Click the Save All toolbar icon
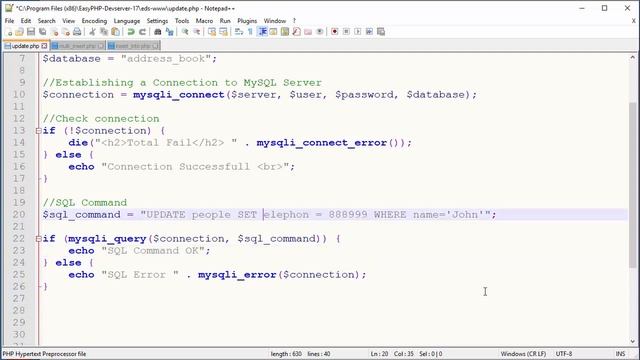Image resolution: width=640 pixels, height=360 pixels. [x=42, y=32]
